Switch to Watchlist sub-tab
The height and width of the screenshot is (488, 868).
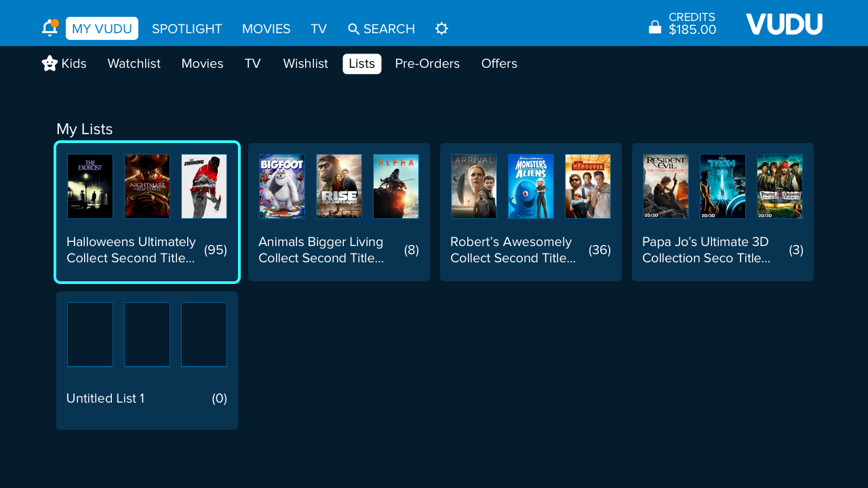point(134,64)
